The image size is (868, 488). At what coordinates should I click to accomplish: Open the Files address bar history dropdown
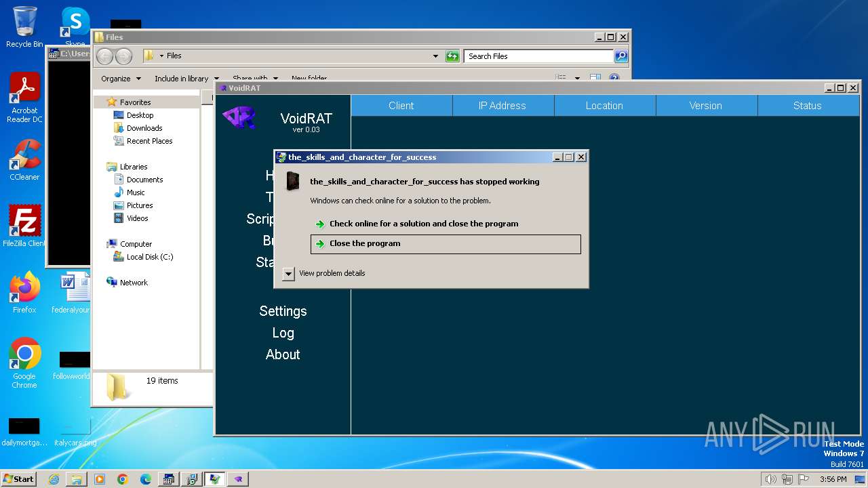[435, 56]
